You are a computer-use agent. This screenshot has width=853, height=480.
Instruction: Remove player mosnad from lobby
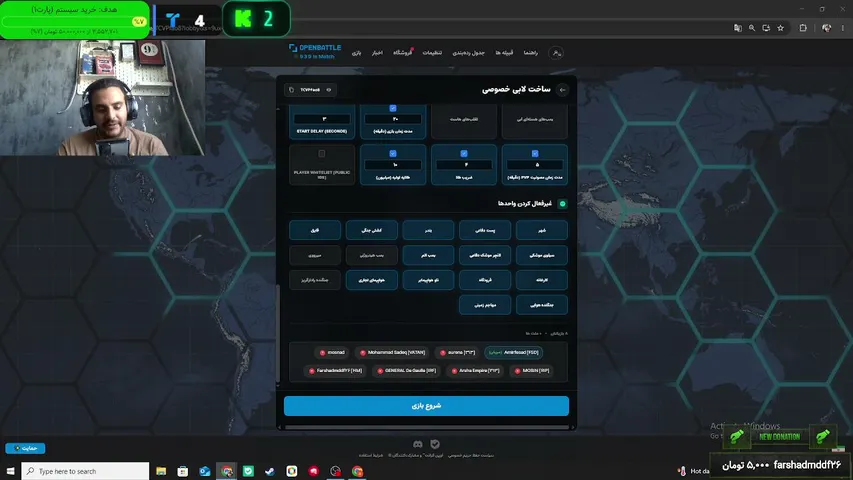(x=323, y=353)
